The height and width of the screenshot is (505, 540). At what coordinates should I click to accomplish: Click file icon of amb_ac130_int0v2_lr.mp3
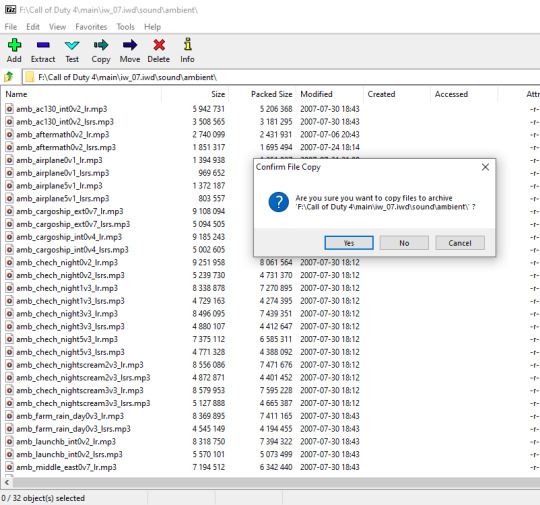(x=9, y=109)
